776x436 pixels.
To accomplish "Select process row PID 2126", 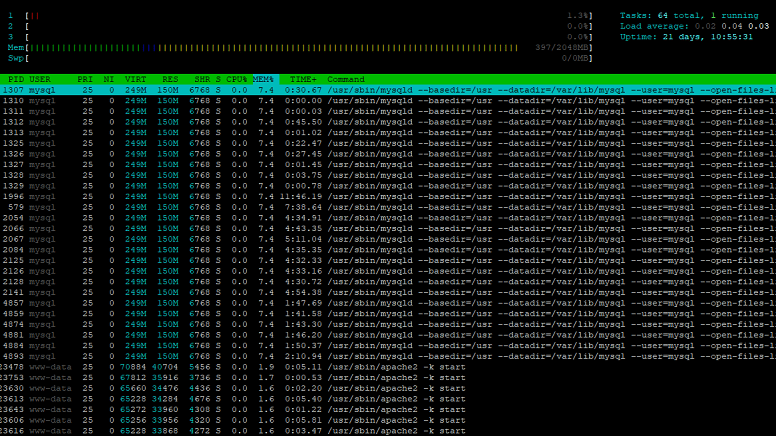I will click(388, 271).
